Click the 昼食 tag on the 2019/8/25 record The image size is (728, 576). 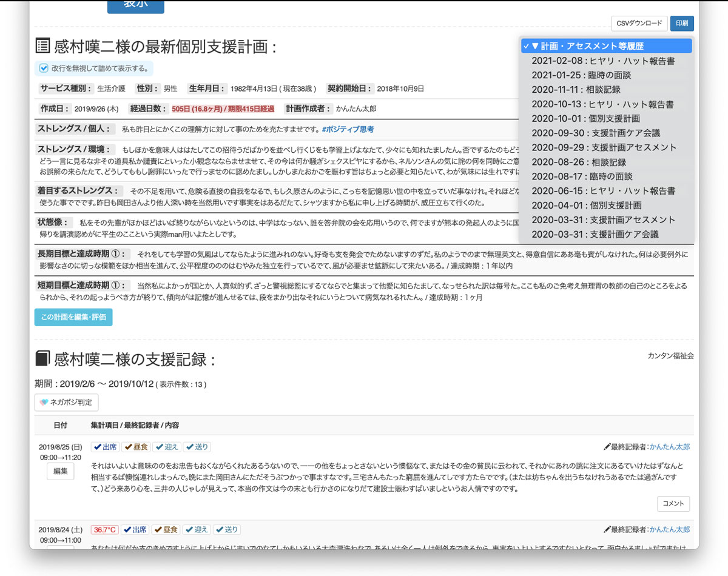(x=136, y=447)
